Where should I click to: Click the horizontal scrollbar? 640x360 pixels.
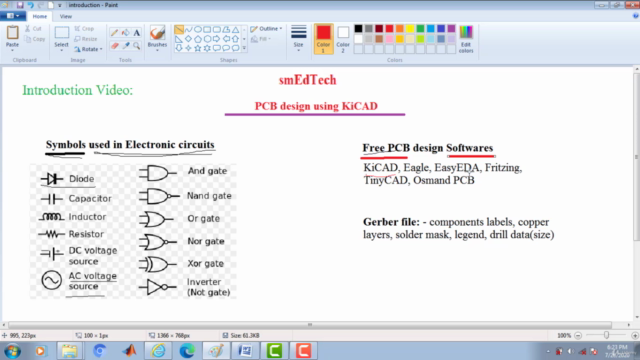click(310, 325)
